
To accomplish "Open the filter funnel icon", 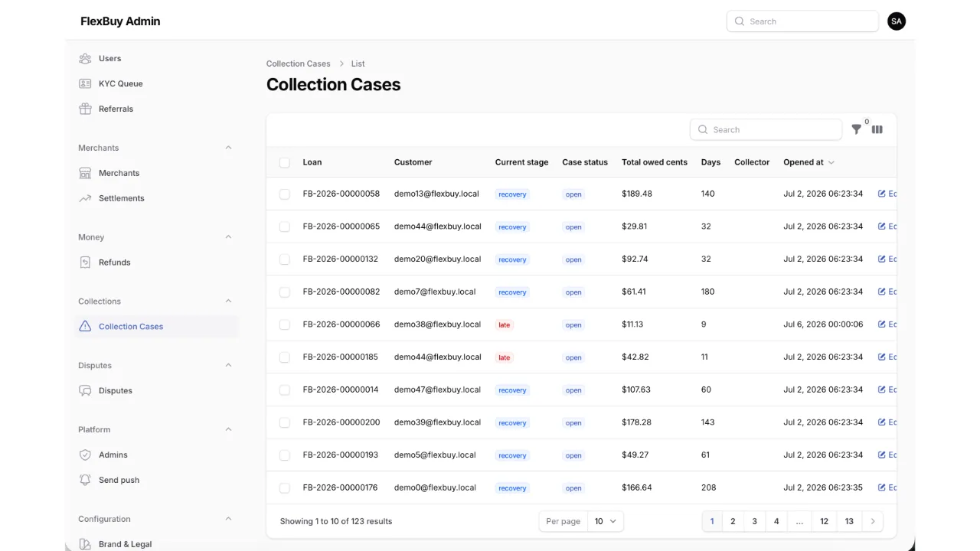I will 856,129.
